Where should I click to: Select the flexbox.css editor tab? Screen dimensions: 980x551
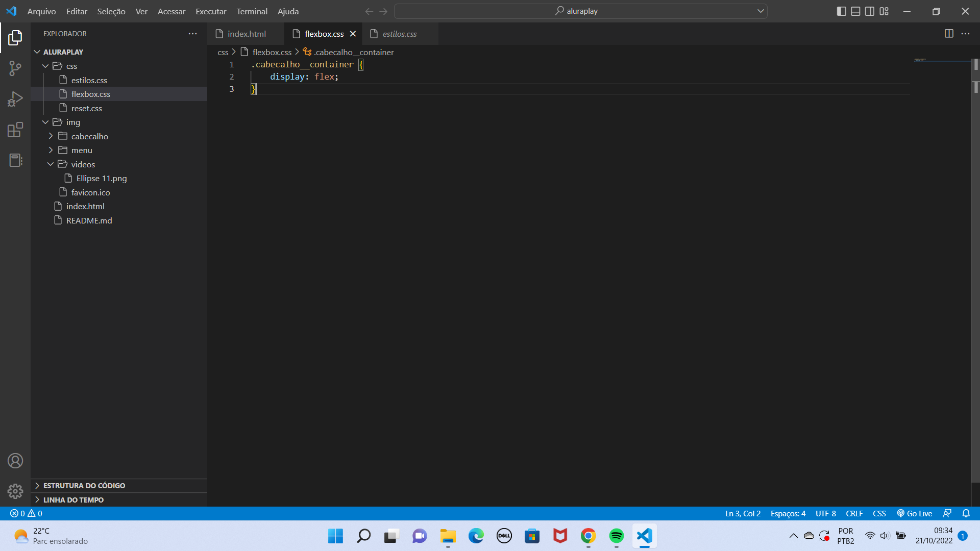[324, 34]
